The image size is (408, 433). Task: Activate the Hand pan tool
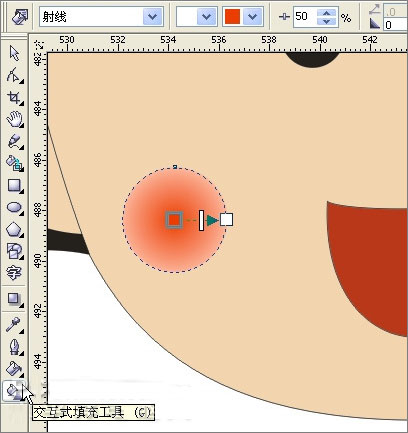[14, 119]
